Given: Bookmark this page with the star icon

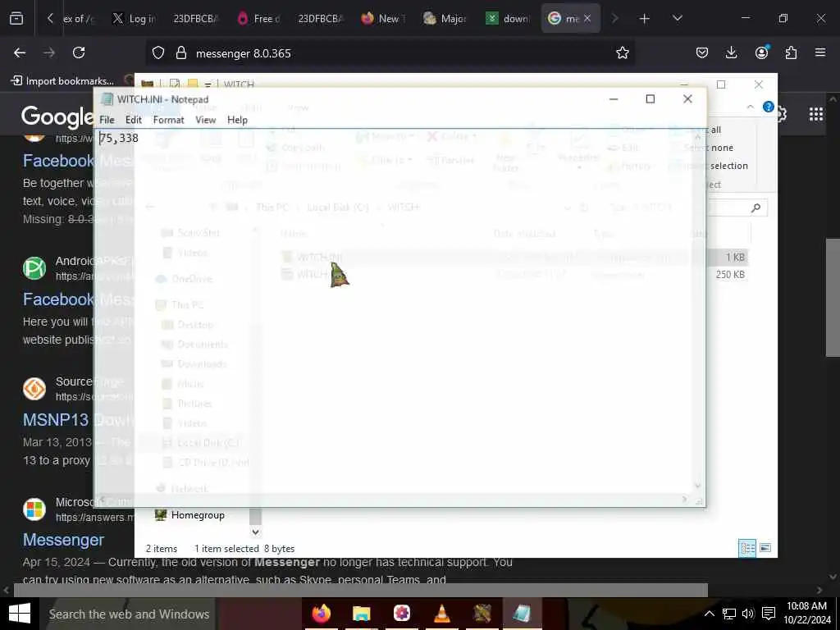Looking at the screenshot, I should [622, 52].
